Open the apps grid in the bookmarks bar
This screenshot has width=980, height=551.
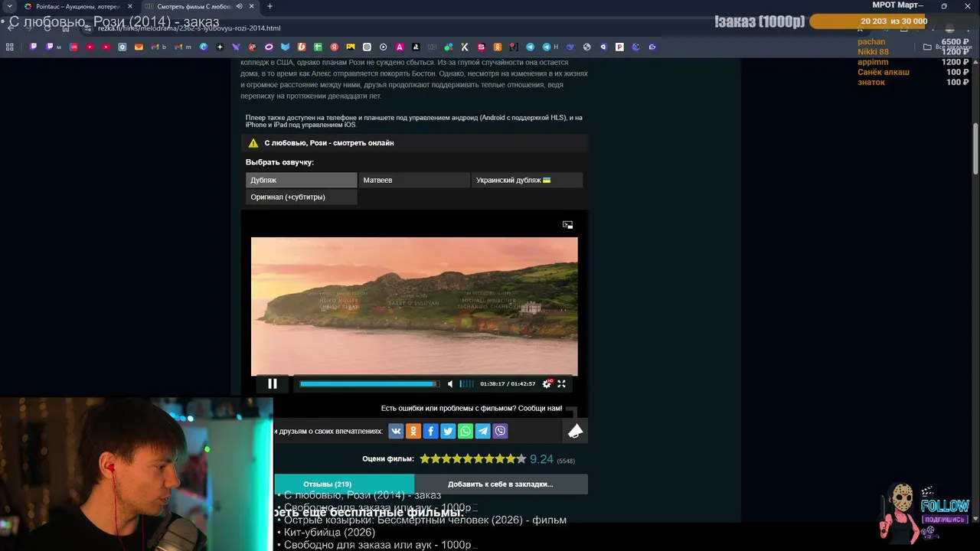pos(10,47)
